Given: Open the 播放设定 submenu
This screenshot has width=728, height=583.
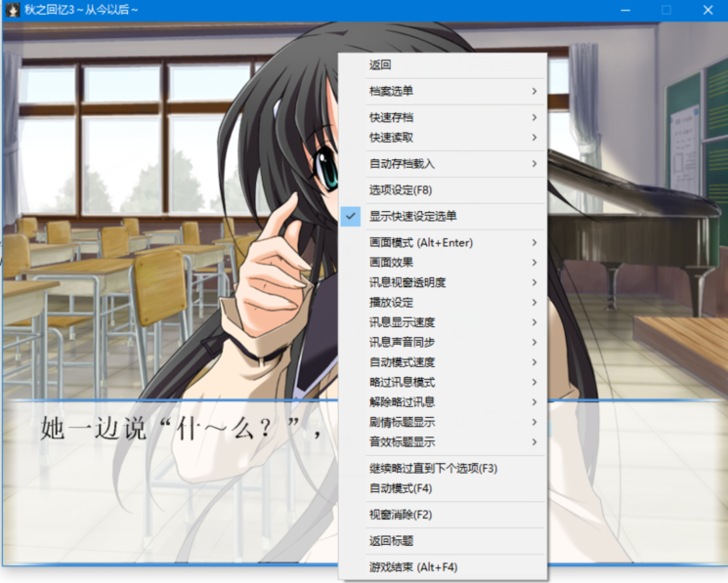Looking at the screenshot, I should [x=443, y=303].
